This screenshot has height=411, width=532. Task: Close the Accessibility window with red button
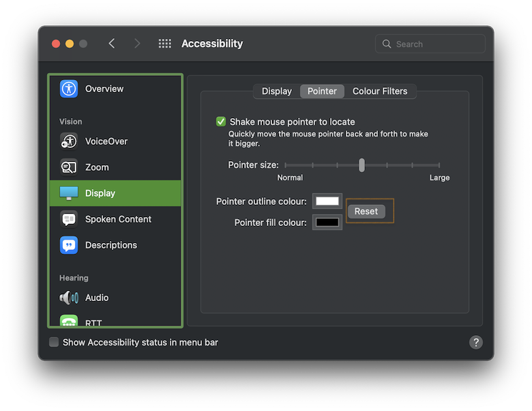click(56, 44)
